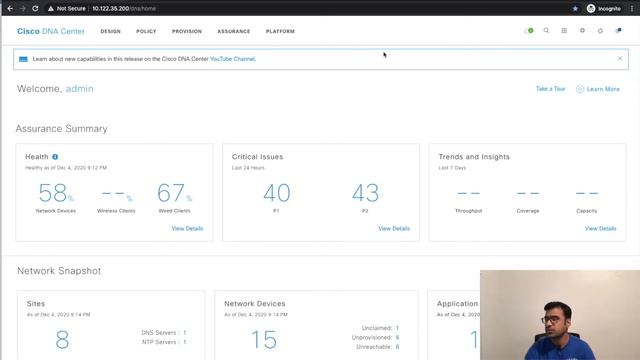Click the Capacity trend value

pos(587,193)
